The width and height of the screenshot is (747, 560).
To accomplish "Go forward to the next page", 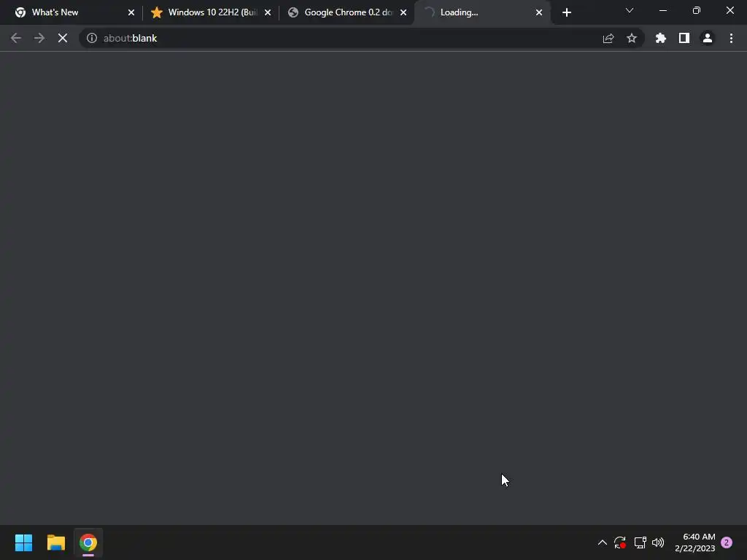I will click(x=39, y=38).
